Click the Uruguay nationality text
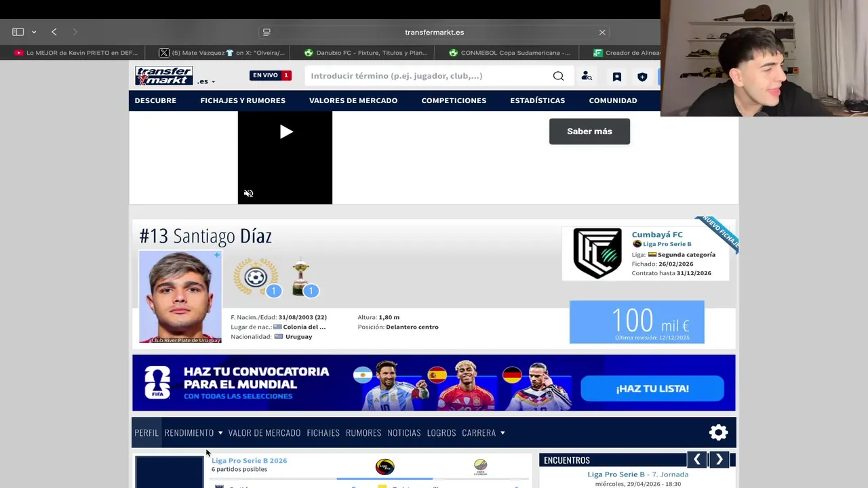The image size is (868, 488). click(x=298, y=336)
